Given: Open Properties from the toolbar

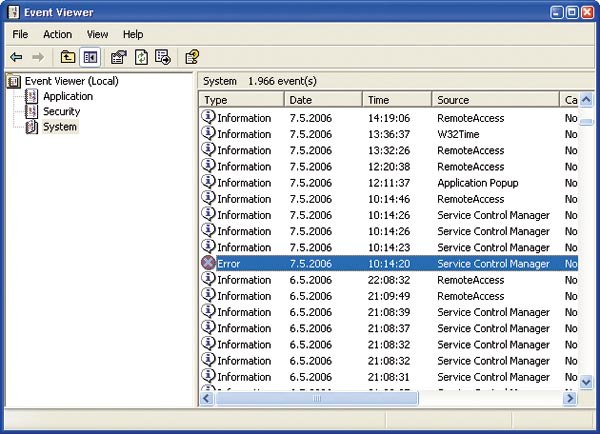Looking at the screenshot, I should point(118,58).
